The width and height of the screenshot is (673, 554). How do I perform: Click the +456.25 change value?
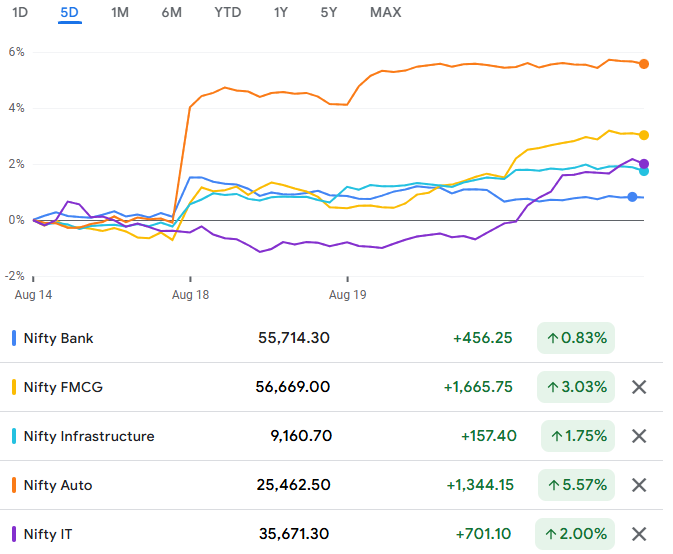483,338
